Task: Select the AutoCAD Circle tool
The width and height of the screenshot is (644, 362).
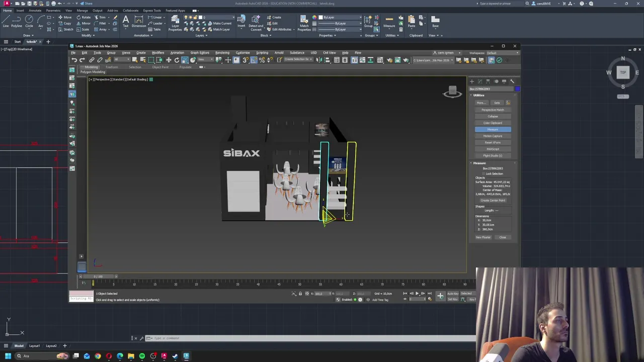Action: point(29,21)
